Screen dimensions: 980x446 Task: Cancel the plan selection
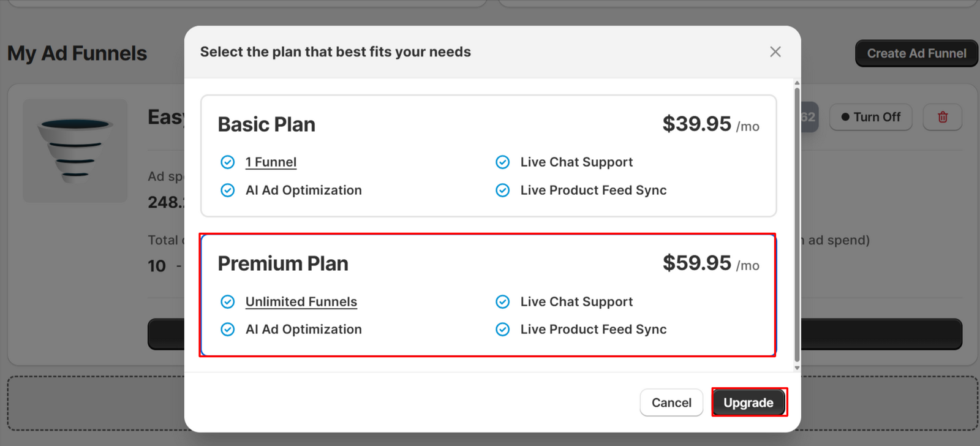point(671,403)
